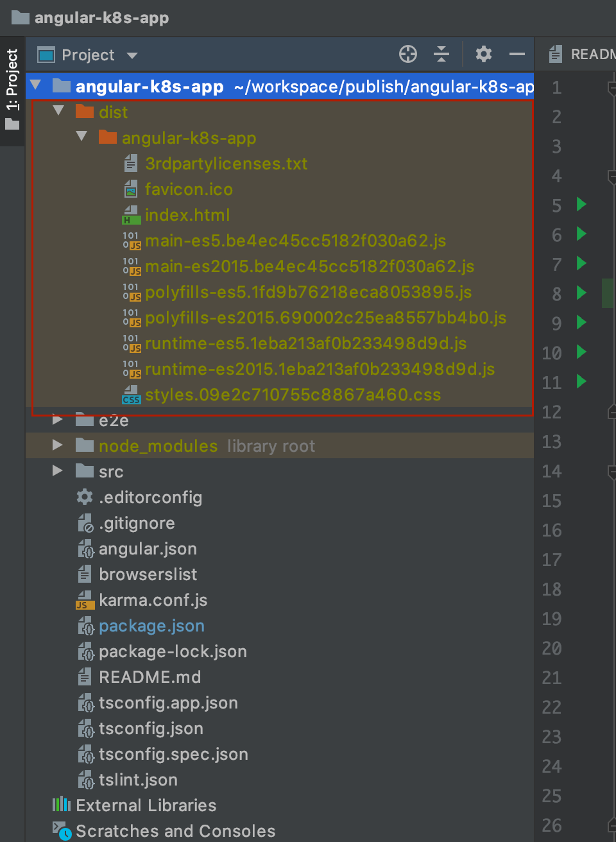Image resolution: width=616 pixels, height=842 pixels.
Task: Collapse the dist folder
Action: (58, 111)
